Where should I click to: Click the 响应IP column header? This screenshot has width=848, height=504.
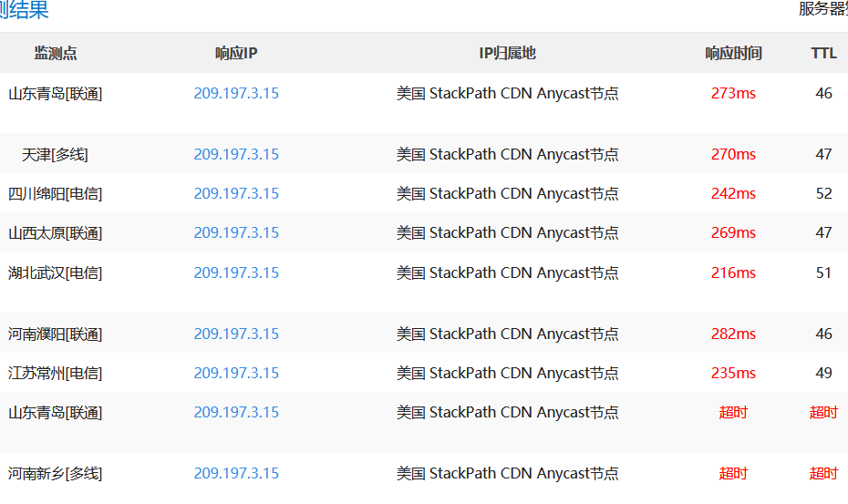click(236, 53)
